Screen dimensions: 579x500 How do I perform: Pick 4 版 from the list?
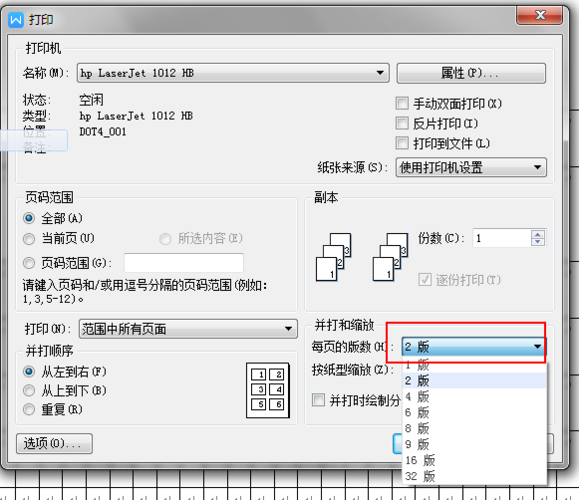click(474, 397)
